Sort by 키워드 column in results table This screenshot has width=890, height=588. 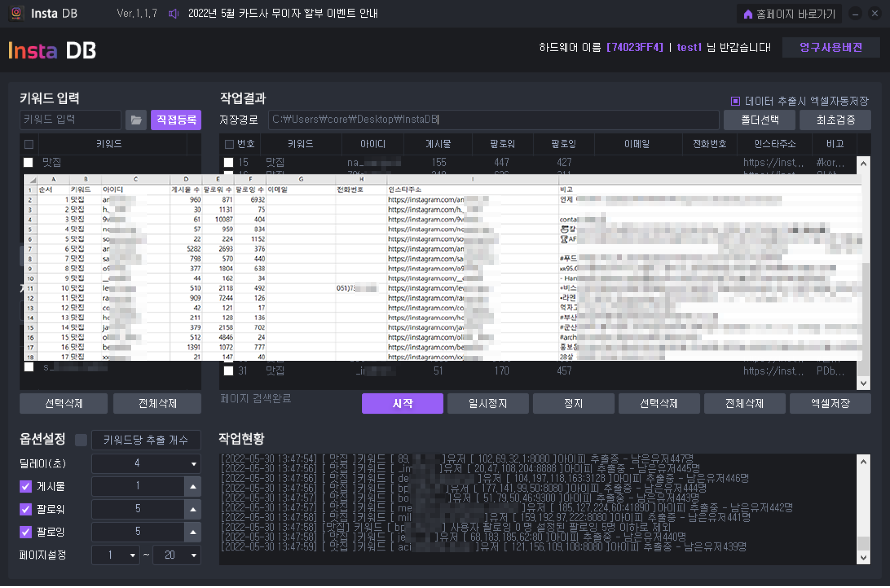tap(301, 144)
